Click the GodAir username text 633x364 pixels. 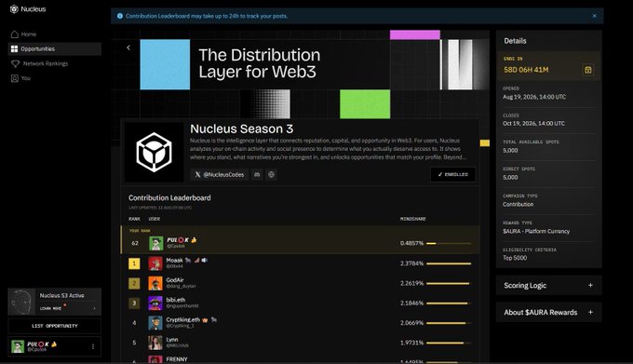click(175, 280)
